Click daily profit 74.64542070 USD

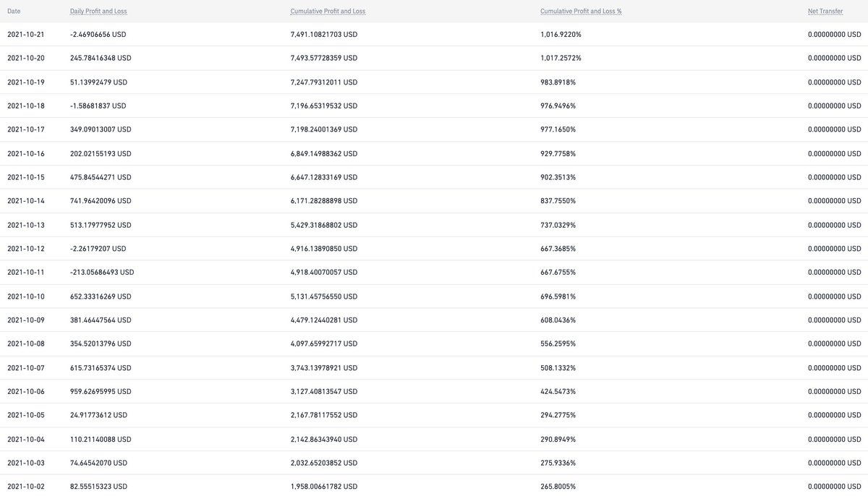coord(98,463)
